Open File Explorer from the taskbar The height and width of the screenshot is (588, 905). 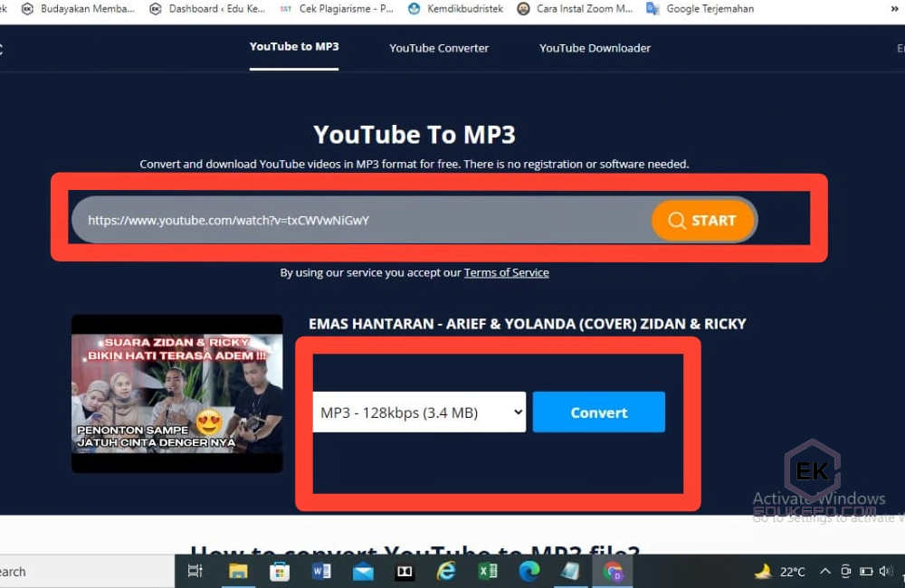[x=238, y=572]
